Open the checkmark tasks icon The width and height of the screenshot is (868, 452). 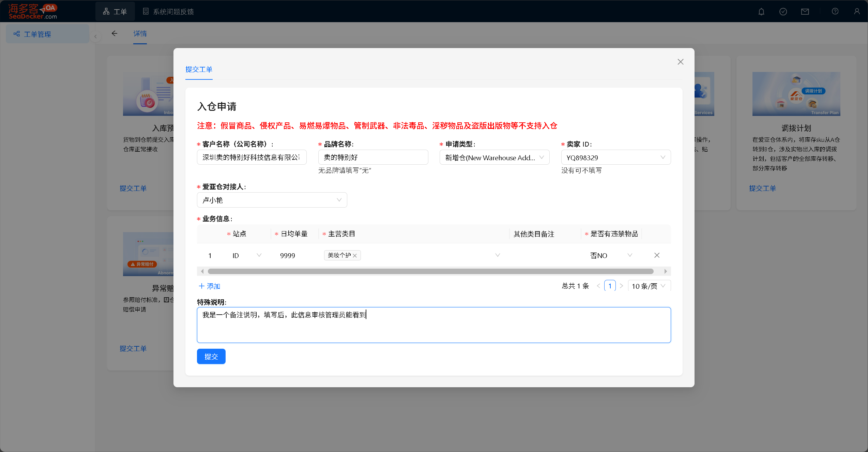coord(783,12)
